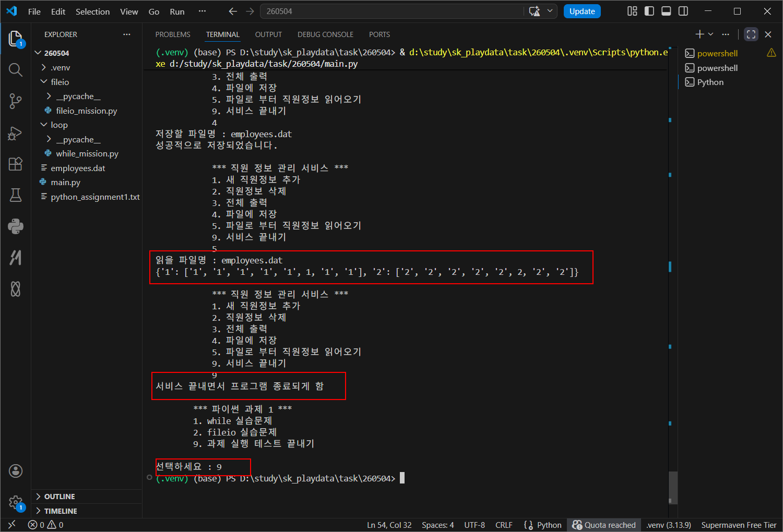Open the Run menu
783x532 pixels.
pos(177,11)
